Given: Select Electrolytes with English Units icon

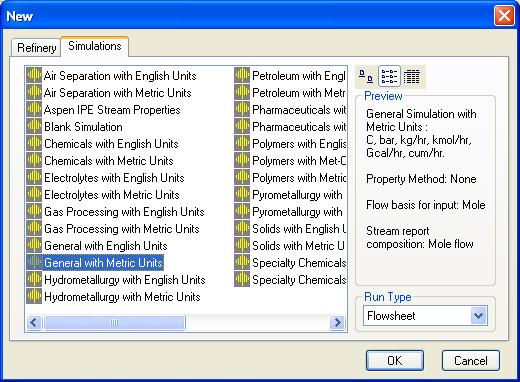Looking at the screenshot, I should point(34,177).
